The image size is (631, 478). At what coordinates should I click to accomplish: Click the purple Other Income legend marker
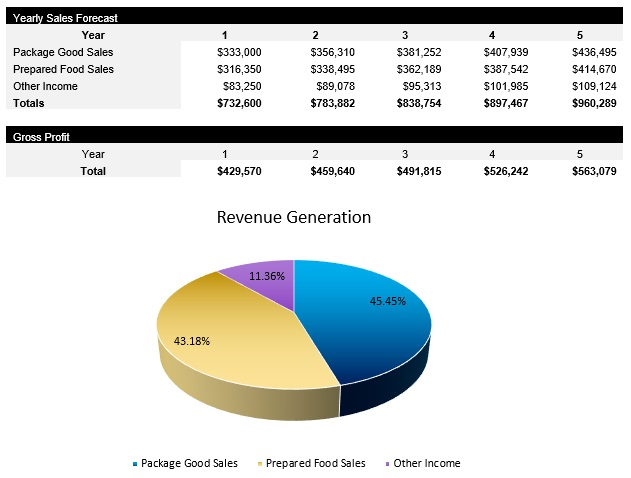[387, 464]
